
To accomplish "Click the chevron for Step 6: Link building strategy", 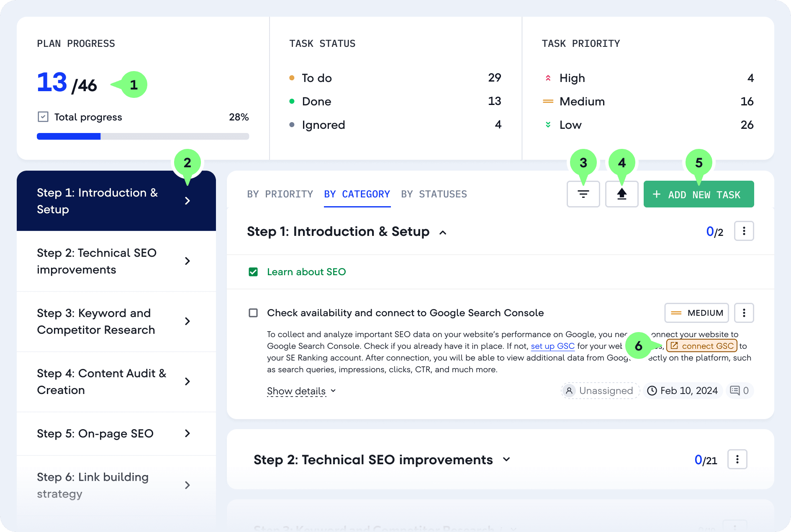I will [187, 485].
